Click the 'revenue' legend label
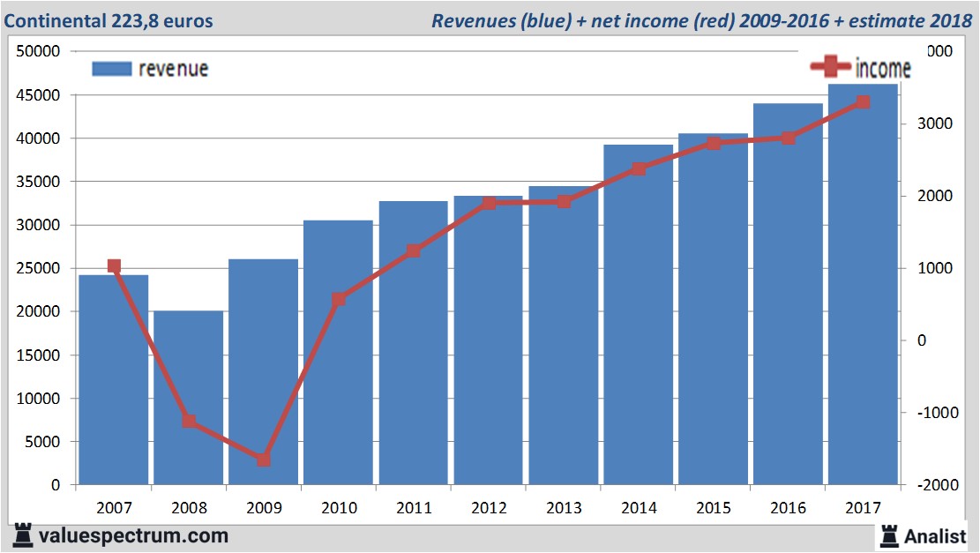This screenshot has height=553, width=980. (173, 69)
